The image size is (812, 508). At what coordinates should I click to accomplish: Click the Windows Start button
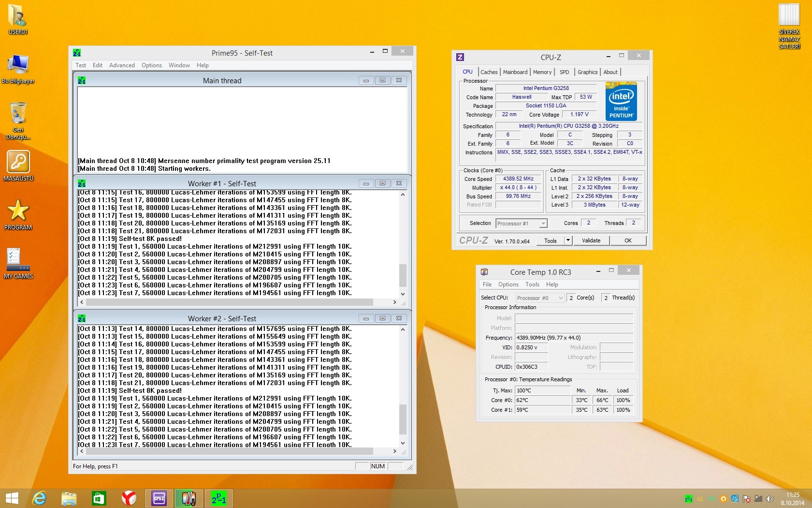click(x=12, y=498)
